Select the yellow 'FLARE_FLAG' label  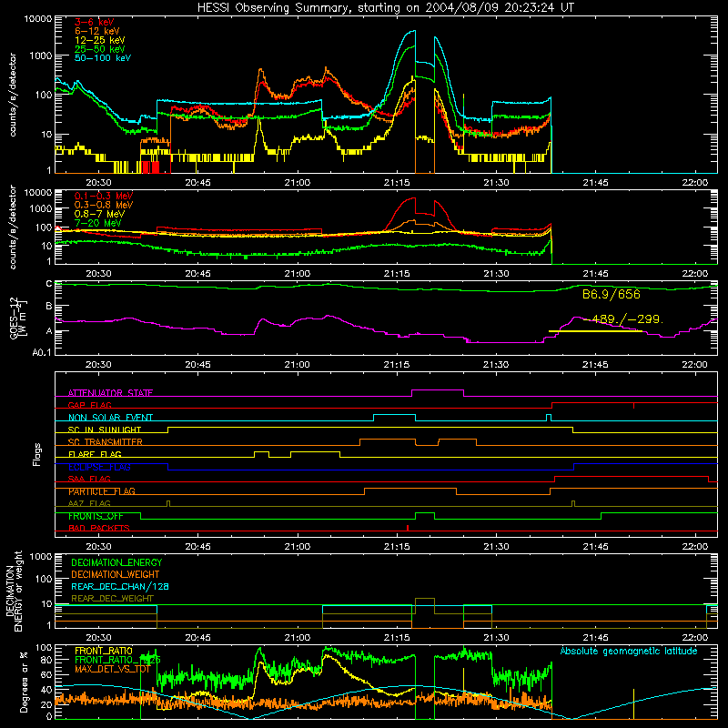pyautogui.click(x=95, y=454)
